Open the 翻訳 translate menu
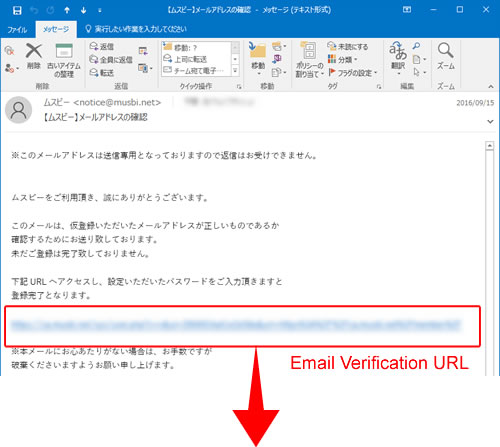The height and width of the screenshot is (447, 500). coord(398,58)
